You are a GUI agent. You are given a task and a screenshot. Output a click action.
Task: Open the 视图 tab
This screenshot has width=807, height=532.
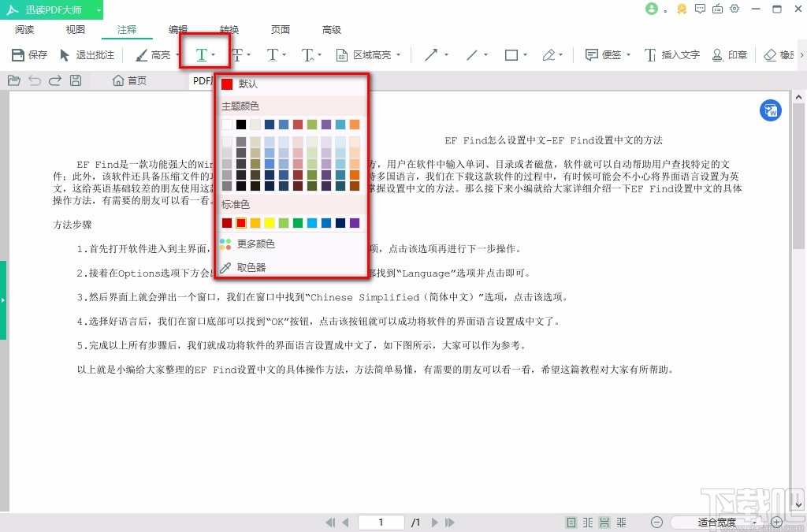(75, 29)
